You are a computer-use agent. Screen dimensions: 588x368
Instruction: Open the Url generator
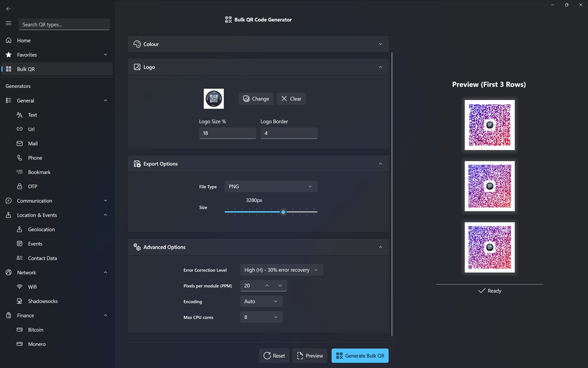pyautogui.click(x=32, y=129)
